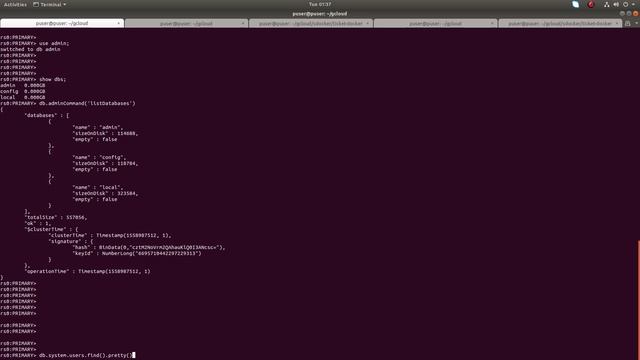Image resolution: width=640 pixels, height=360 pixels.
Task: Click the "databases" key line
Action: [x=47, y=115]
